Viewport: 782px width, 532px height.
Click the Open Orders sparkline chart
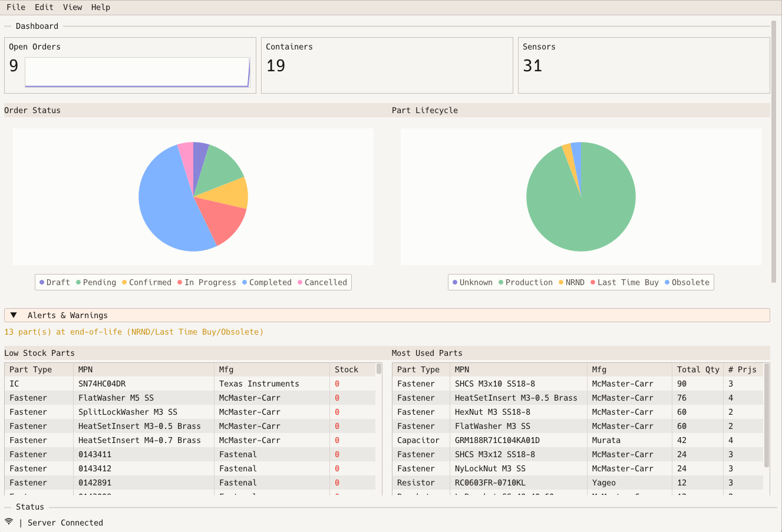[x=137, y=72]
